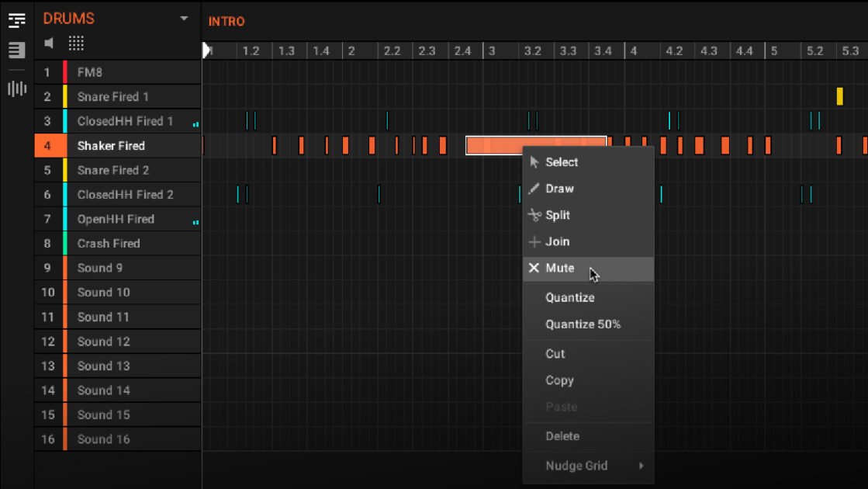Click the Split scissors icon in menu
Screen dimensions: 868x489
(534, 215)
